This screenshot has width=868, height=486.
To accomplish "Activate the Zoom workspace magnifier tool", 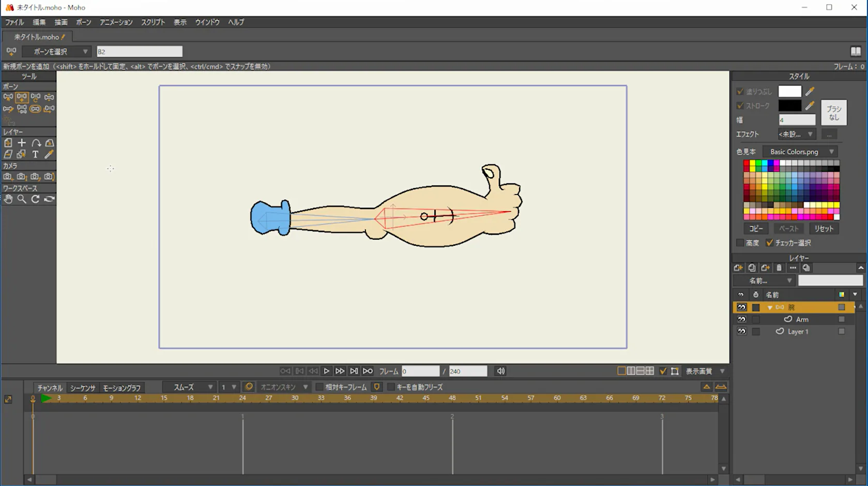I will [x=22, y=199].
